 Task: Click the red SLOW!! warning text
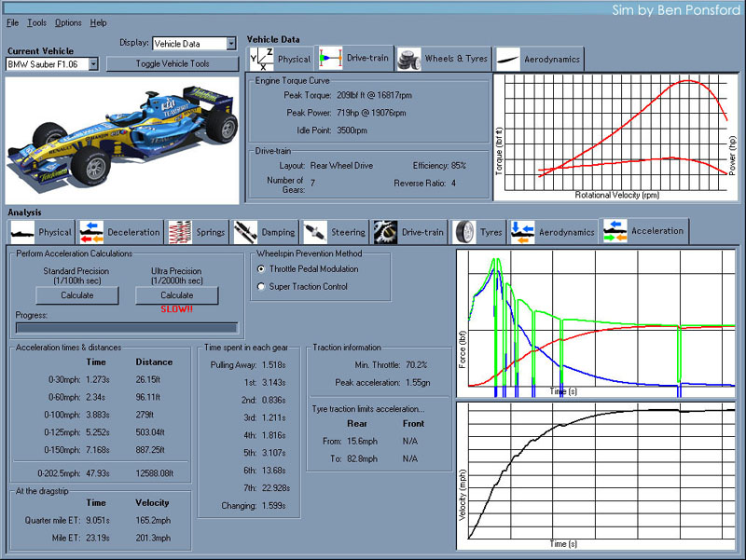point(176,309)
